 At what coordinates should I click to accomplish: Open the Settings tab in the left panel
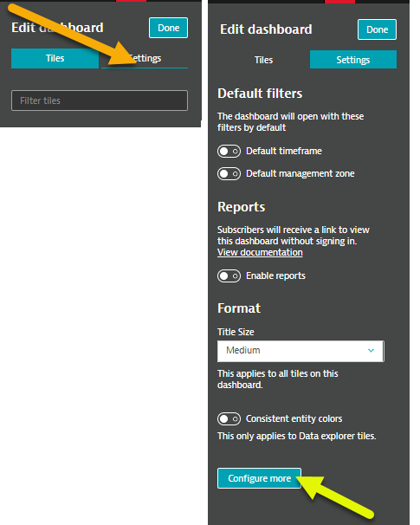[x=145, y=58]
